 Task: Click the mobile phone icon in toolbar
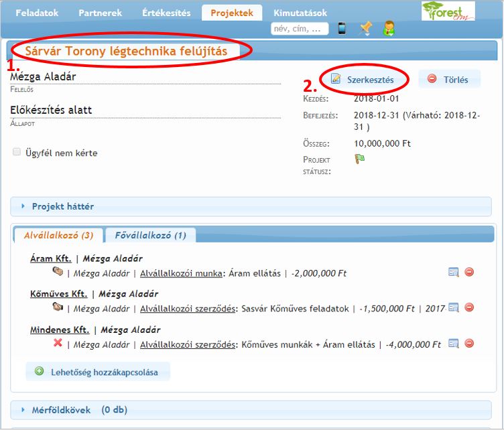[342, 29]
